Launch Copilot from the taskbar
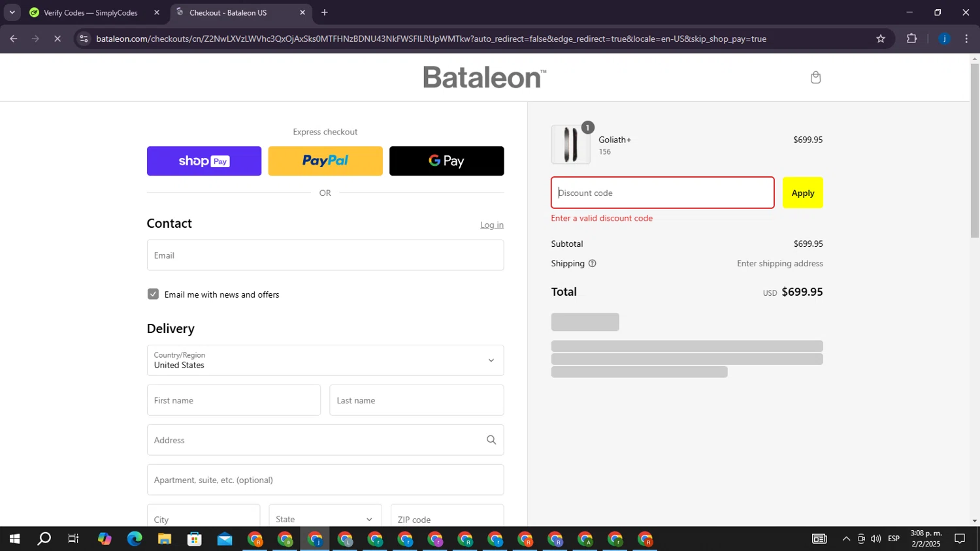 (x=105, y=539)
